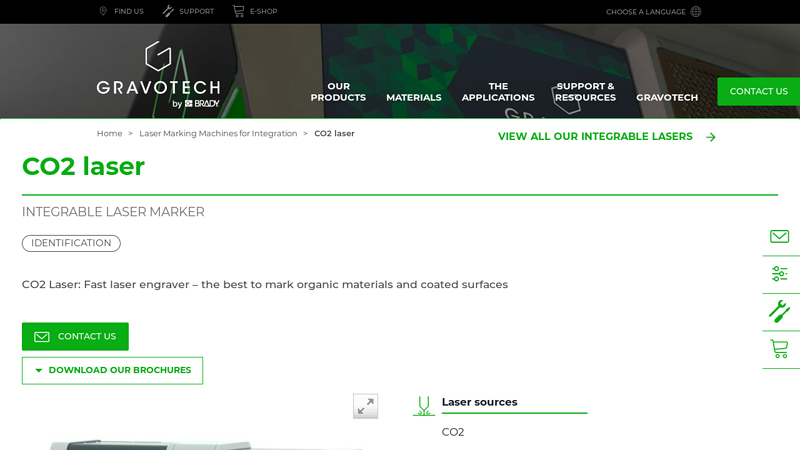Click arrow next to View All Integrable Lasers
Image resolution: width=800 pixels, height=450 pixels.
tap(711, 137)
